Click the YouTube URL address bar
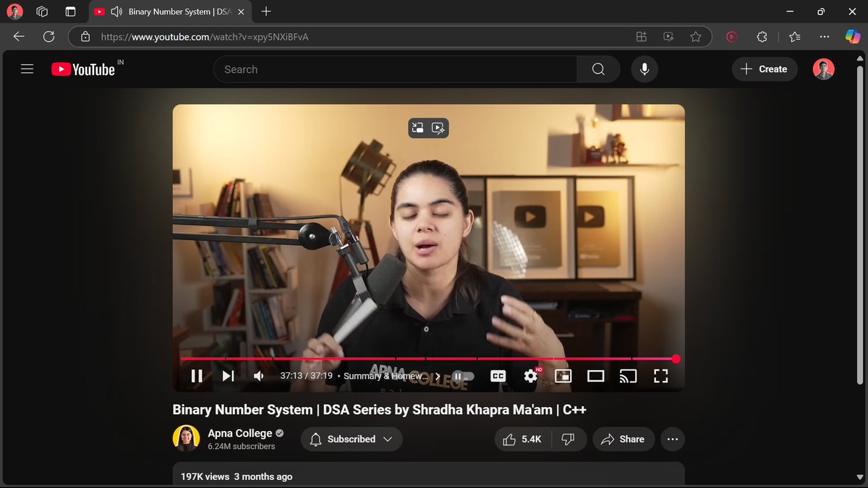This screenshot has width=868, height=488. click(362, 36)
